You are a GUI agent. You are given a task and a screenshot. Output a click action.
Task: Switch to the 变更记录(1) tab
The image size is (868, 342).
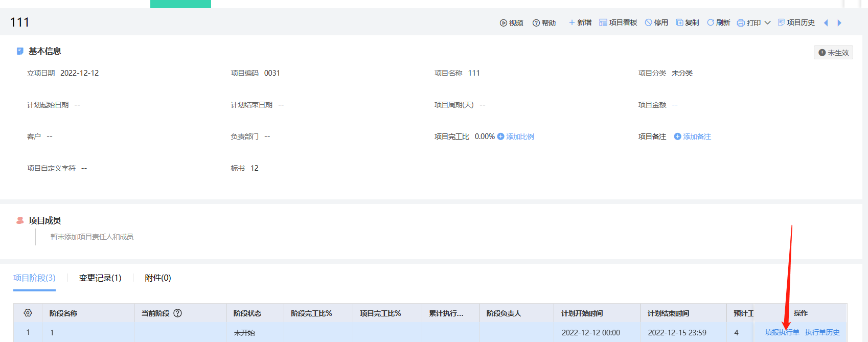click(100, 278)
